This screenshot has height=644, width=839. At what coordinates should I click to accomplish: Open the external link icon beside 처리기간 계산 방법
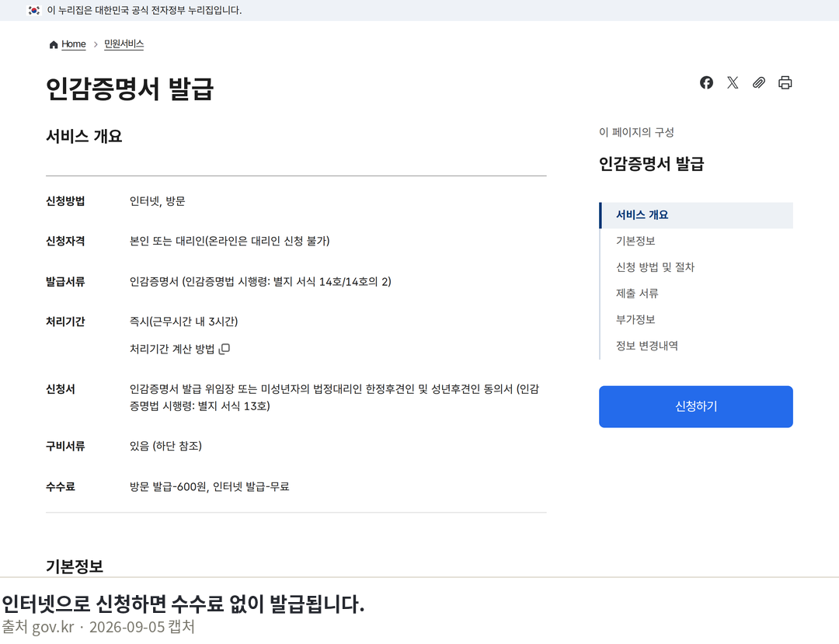[x=225, y=349]
